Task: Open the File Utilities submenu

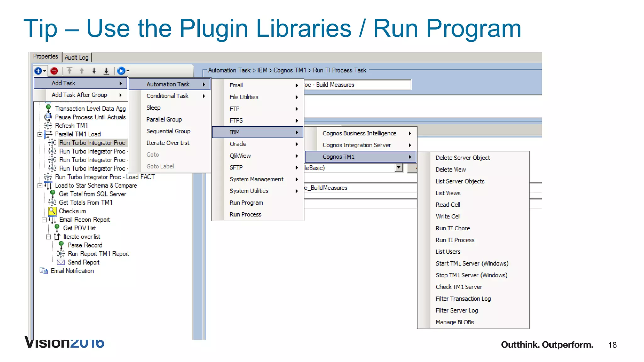Action: (258, 97)
